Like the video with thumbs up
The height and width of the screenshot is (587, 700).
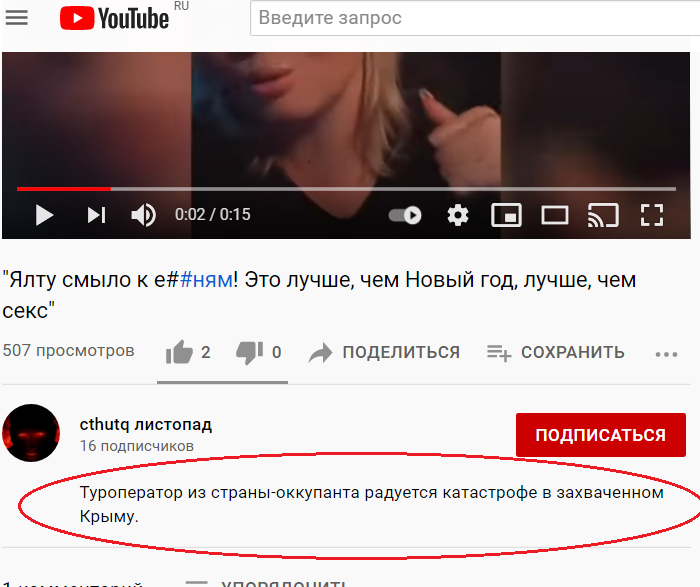(179, 352)
